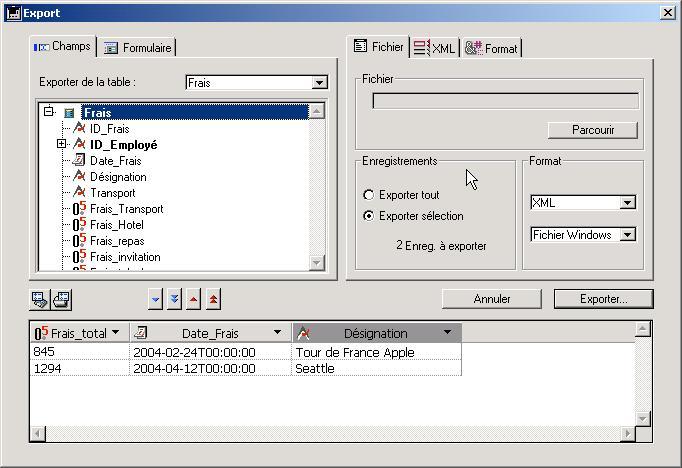Viewport: 682px width, 468px height.
Task: Click the Fichier path input field
Action: 505,101
